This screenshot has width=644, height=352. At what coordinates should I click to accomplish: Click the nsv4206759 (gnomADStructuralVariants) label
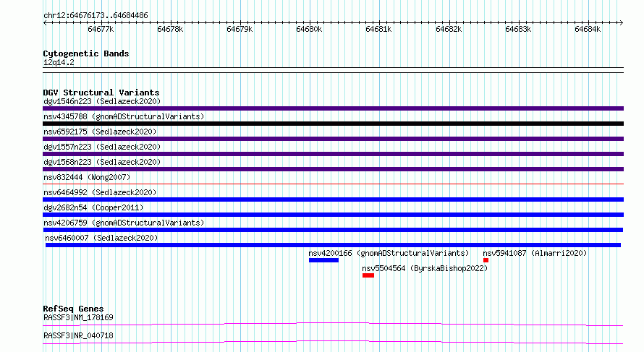pyautogui.click(x=124, y=223)
